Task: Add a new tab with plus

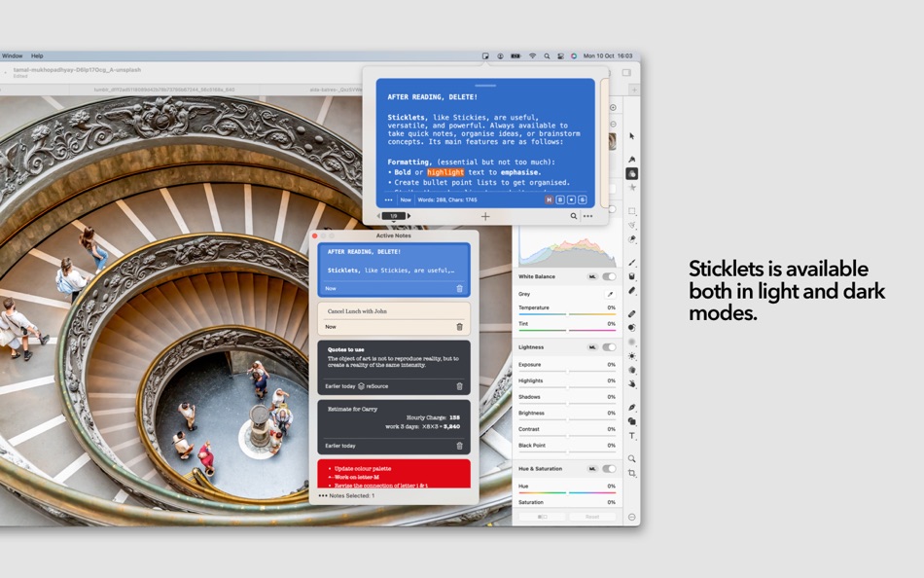Action: pos(634,90)
